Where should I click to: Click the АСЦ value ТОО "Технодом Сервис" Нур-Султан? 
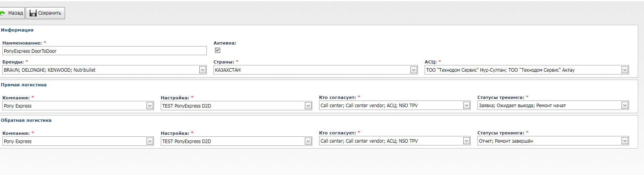[x=466, y=70]
